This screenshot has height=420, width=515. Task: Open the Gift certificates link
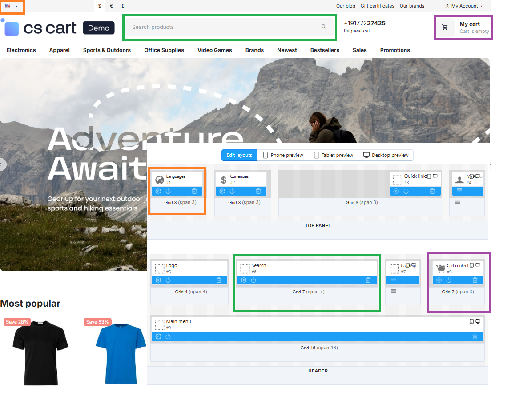(378, 6)
